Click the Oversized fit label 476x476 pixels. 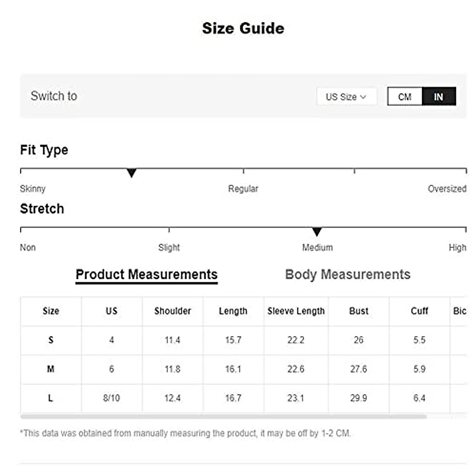pyautogui.click(x=447, y=189)
